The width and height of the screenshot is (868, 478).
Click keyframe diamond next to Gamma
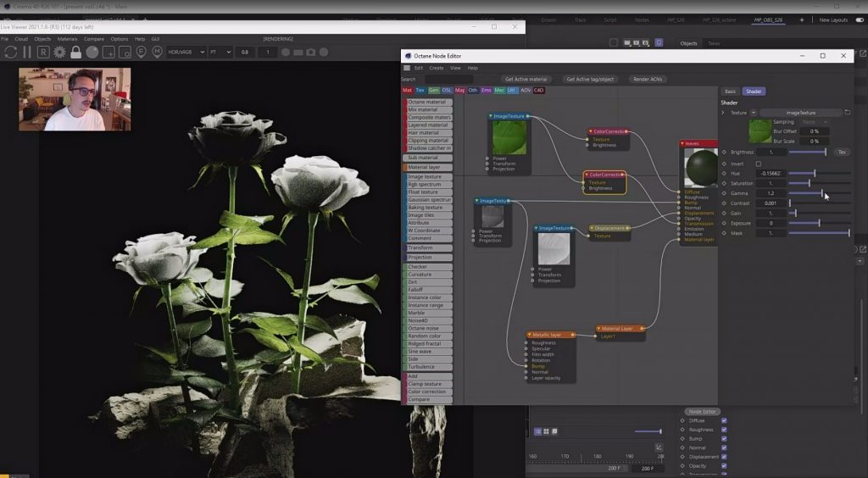[724, 193]
